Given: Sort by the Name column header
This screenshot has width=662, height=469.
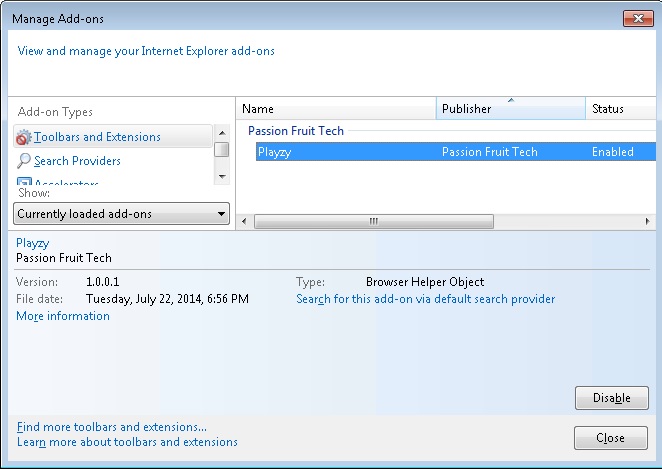Looking at the screenshot, I should (336, 109).
